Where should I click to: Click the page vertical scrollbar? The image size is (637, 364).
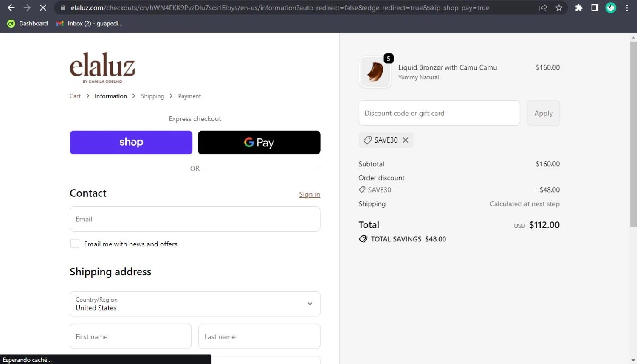point(633,134)
